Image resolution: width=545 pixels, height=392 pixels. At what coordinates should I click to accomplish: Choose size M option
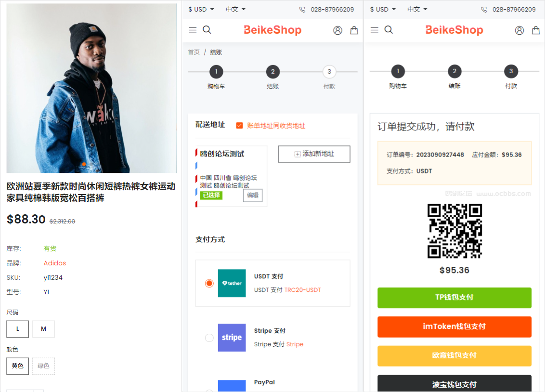pyautogui.click(x=43, y=329)
